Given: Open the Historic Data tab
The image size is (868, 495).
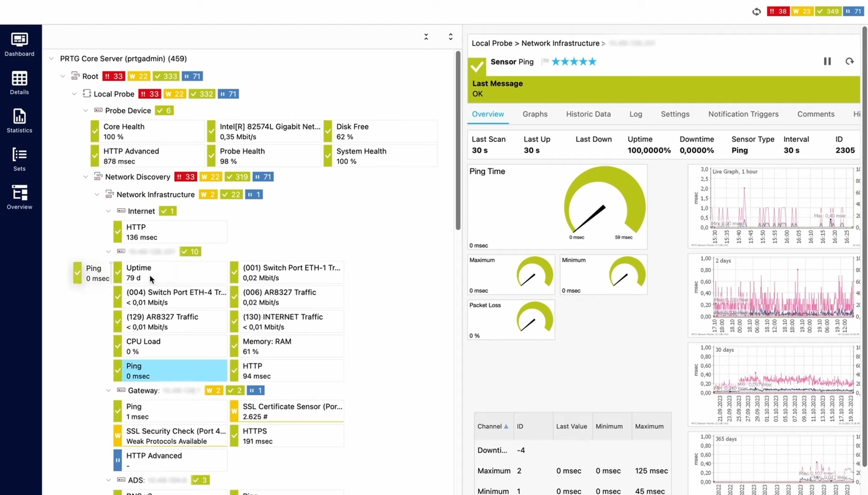Looking at the screenshot, I should click(x=588, y=114).
